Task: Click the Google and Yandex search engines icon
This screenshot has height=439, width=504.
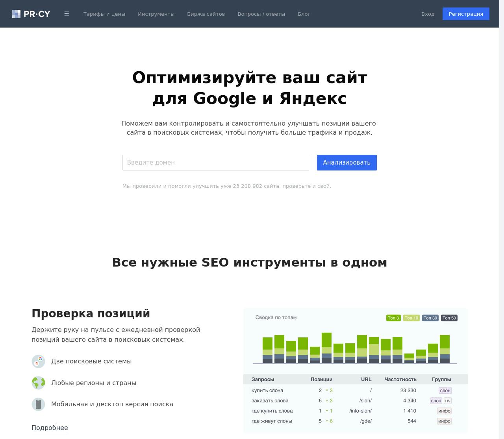Action: [38, 361]
